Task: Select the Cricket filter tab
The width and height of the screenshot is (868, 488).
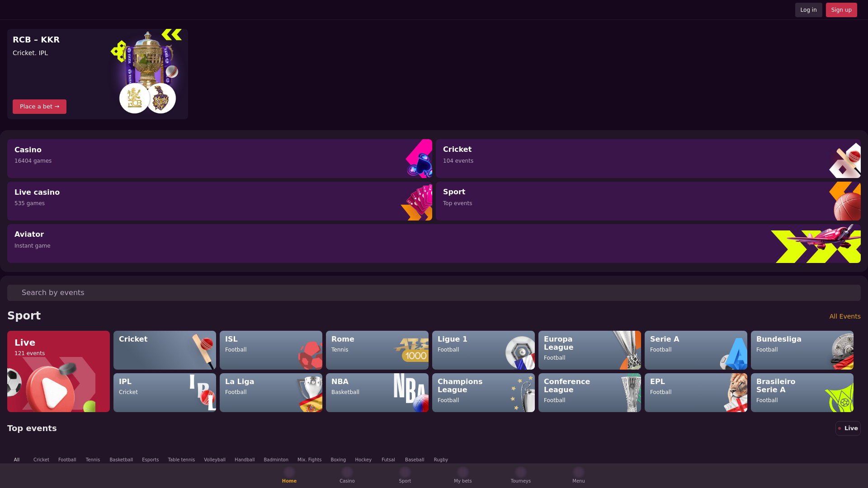Action: pos(41,460)
